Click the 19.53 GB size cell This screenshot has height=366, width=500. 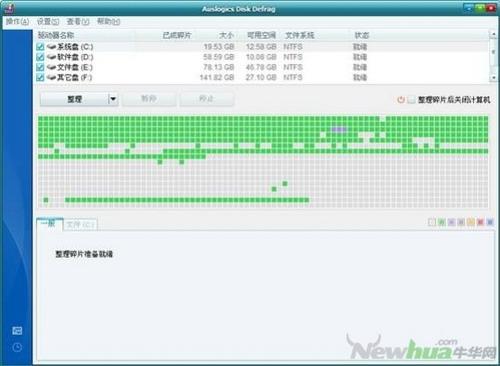click(x=219, y=47)
